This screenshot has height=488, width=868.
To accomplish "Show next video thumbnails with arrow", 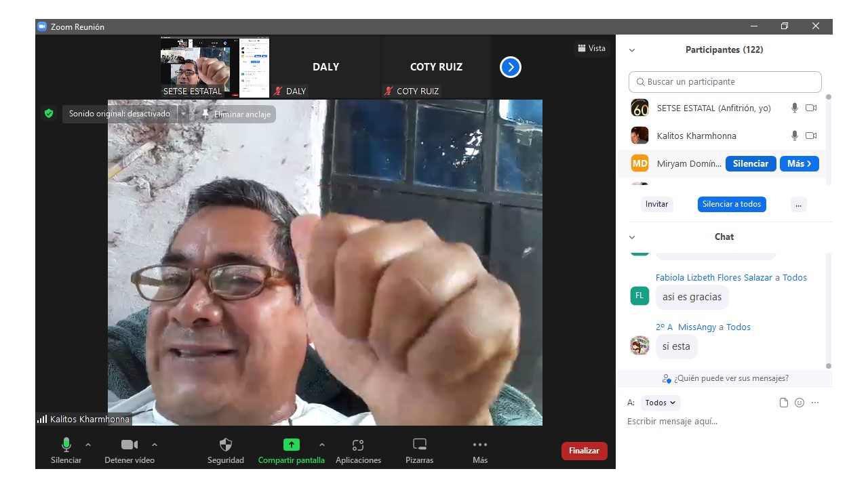I will point(511,67).
